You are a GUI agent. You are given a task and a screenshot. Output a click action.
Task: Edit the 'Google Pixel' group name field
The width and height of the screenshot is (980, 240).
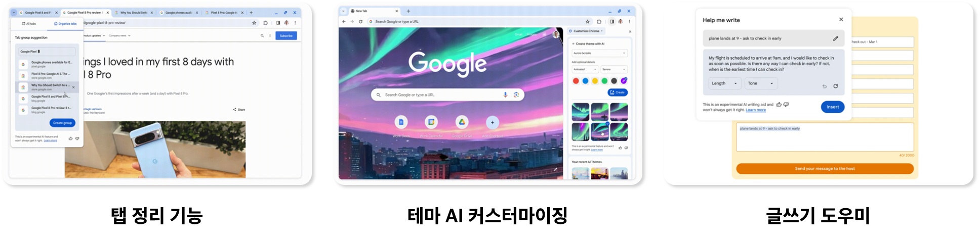click(x=47, y=52)
